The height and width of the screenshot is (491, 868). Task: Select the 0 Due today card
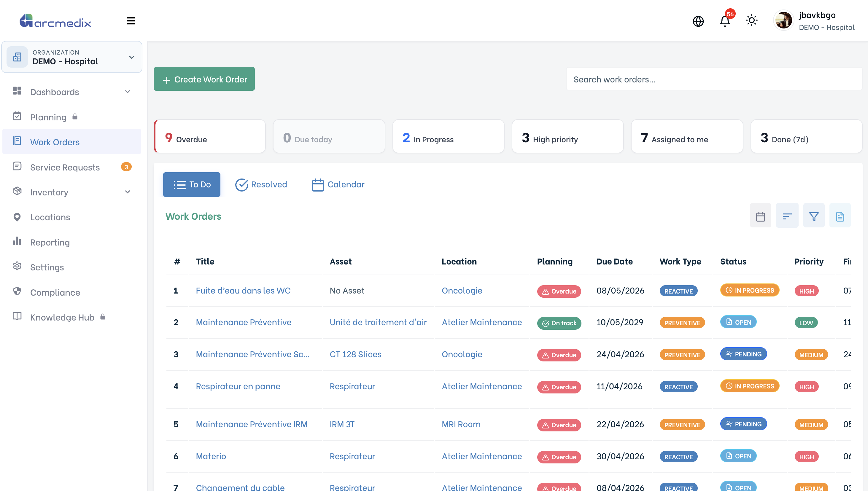329,137
